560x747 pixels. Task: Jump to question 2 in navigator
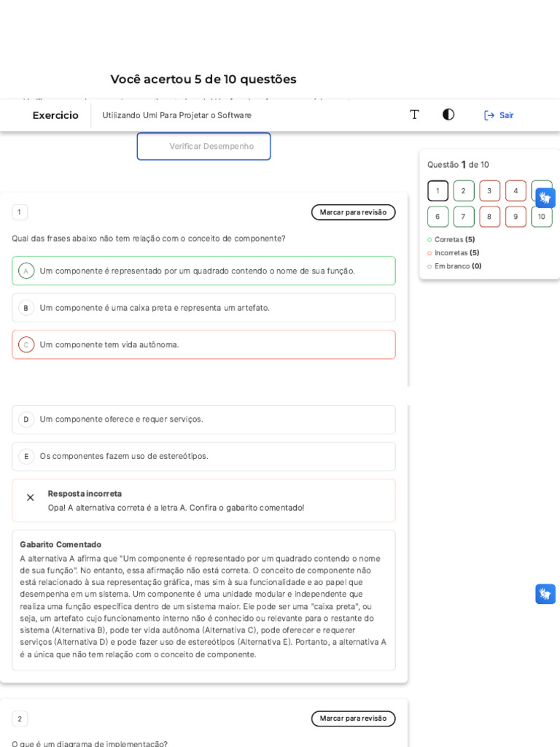tap(463, 191)
